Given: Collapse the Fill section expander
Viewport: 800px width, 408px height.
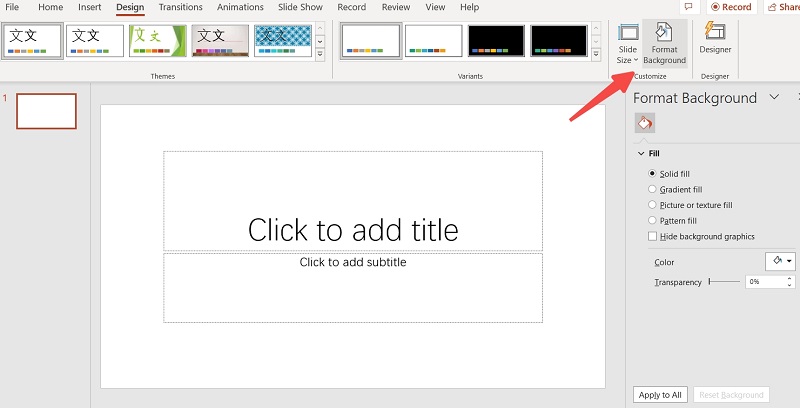Looking at the screenshot, I should coord(641,154).
